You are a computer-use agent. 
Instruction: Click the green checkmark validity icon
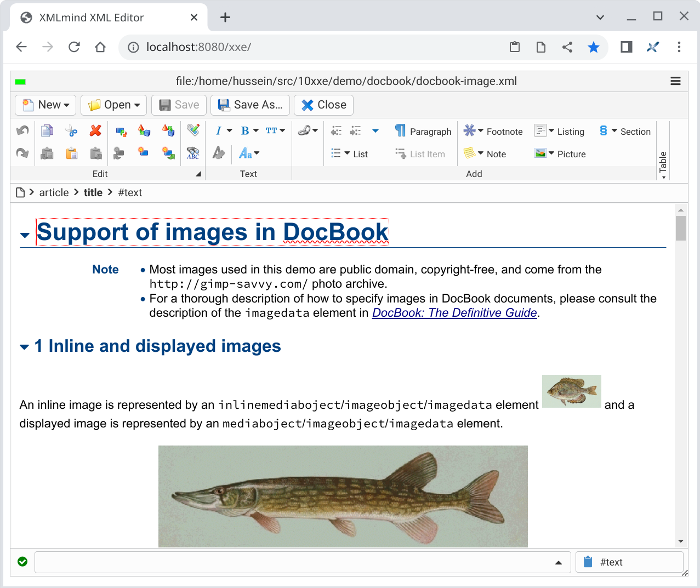tap(22, 562)
